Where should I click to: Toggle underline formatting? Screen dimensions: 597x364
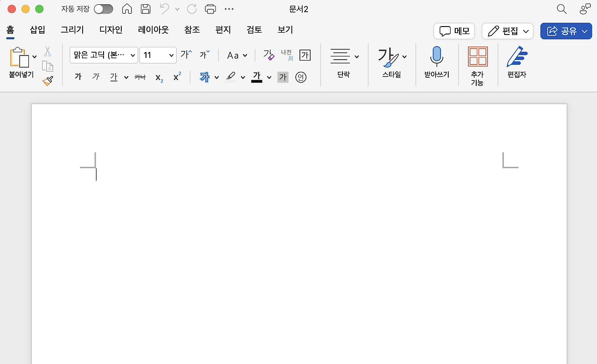coord(114,77)
